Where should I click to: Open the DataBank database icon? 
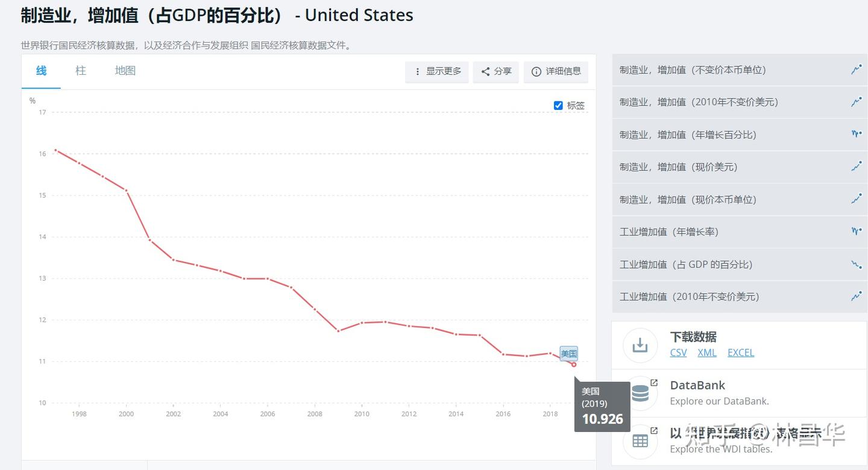click(640, 392)
